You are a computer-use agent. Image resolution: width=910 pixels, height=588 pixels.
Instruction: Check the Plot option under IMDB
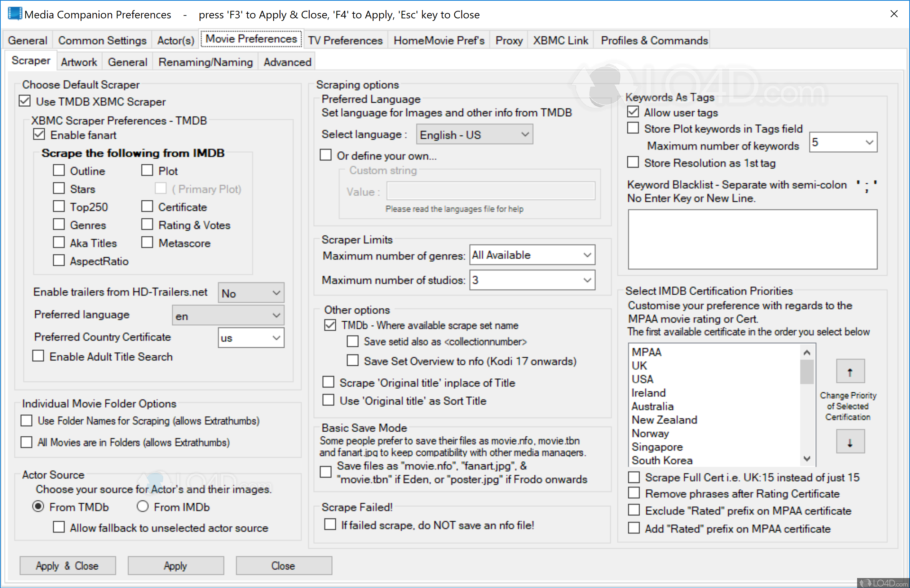pyautogui.click(x=147, y=170)
